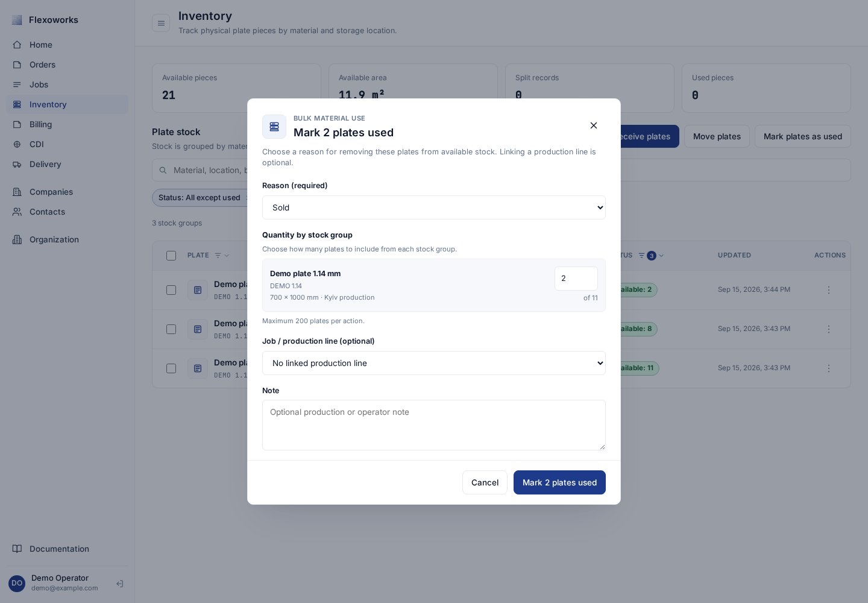Open the Plate column filter

tap(222, 256)
